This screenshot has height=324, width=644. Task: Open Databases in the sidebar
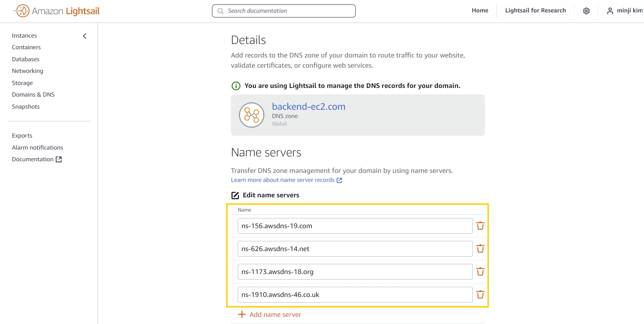tap(26, 59)
